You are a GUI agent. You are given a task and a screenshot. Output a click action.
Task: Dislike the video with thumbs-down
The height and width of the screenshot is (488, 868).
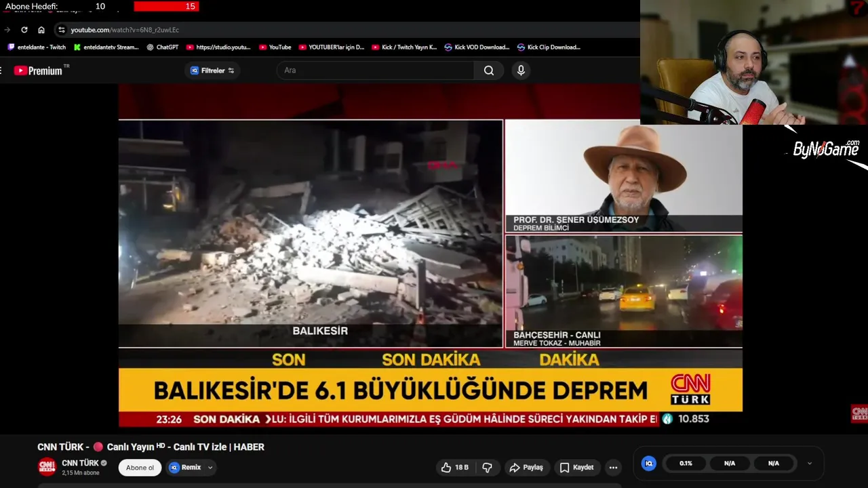pos(487,468)
